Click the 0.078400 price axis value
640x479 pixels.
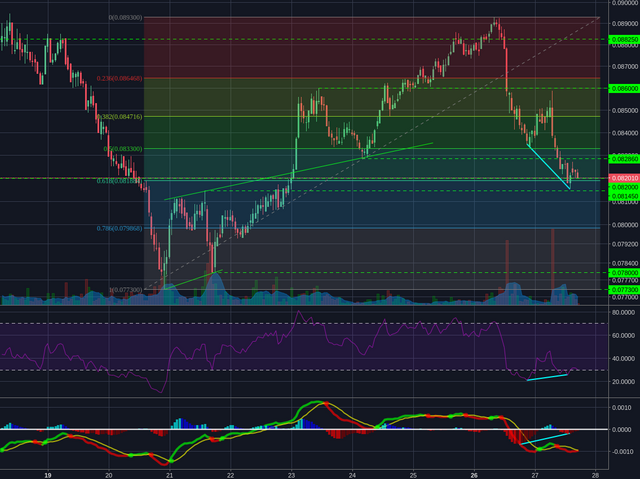pyautogui.click(x=625, y=263)
